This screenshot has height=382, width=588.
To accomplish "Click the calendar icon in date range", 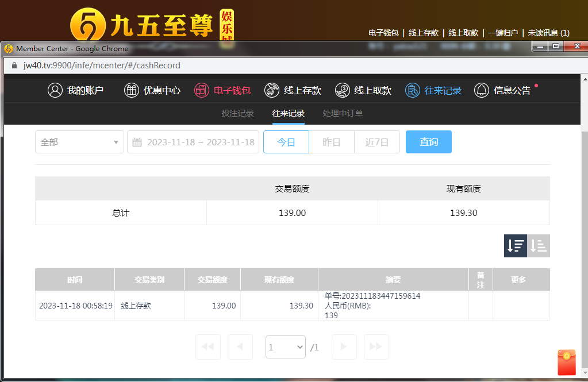I will click(x=137, y=142).
